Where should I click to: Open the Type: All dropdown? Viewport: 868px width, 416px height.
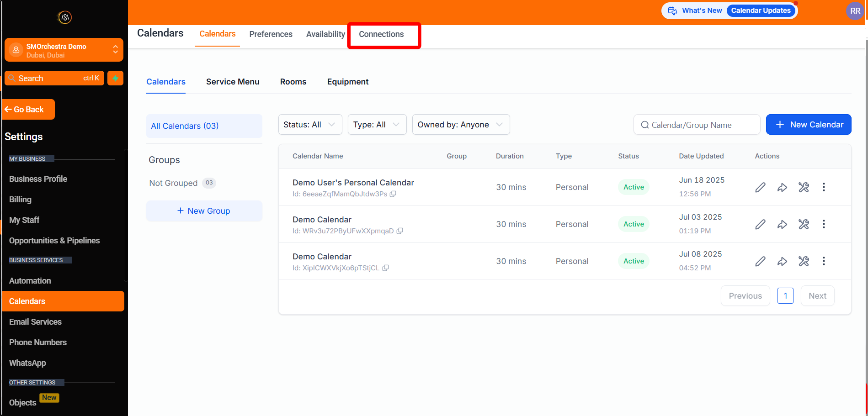tap(377, 125)
